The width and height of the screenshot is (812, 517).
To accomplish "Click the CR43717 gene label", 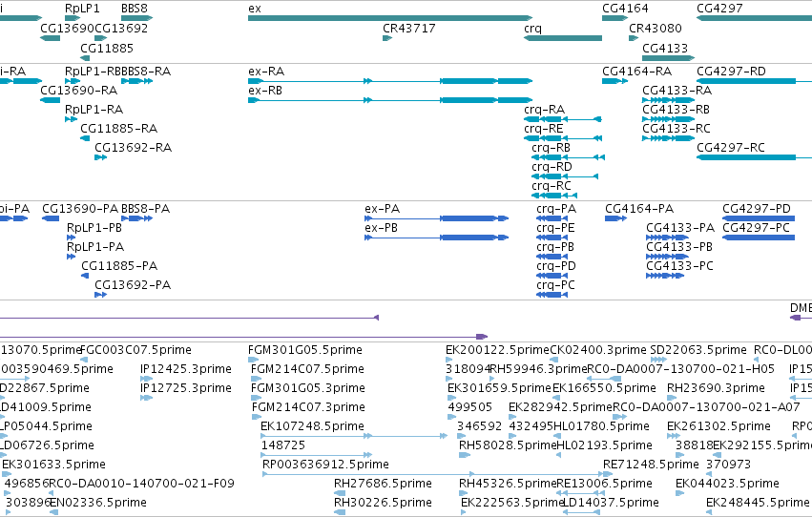I will click(x=409, y=28).
